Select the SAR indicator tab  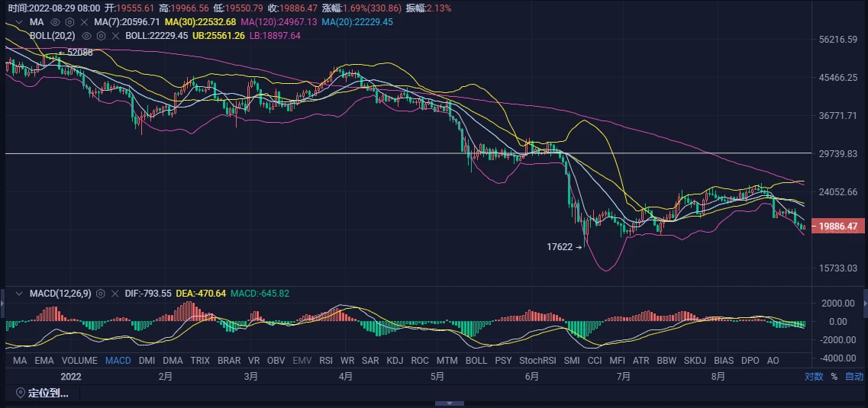(369, 361)
